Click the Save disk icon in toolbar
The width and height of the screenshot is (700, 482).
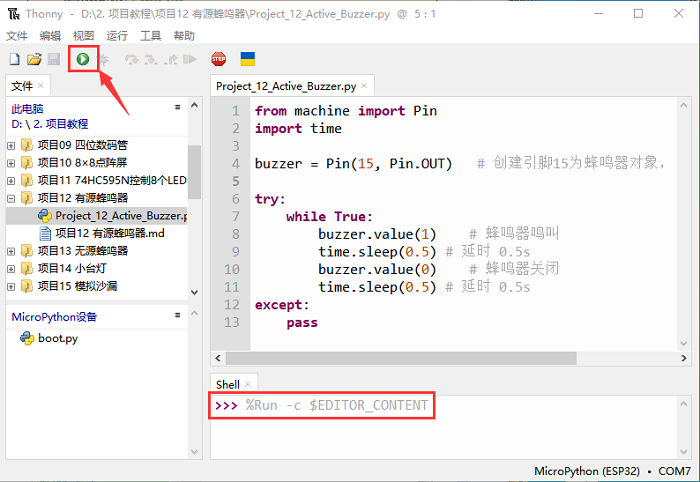pyautogui.click(x=54, y=60)
